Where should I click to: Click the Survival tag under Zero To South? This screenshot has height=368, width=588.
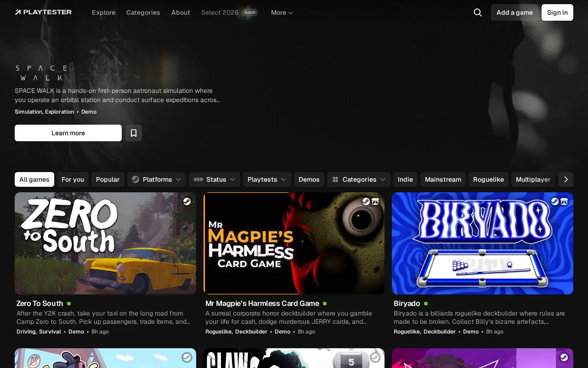[50, 332]
